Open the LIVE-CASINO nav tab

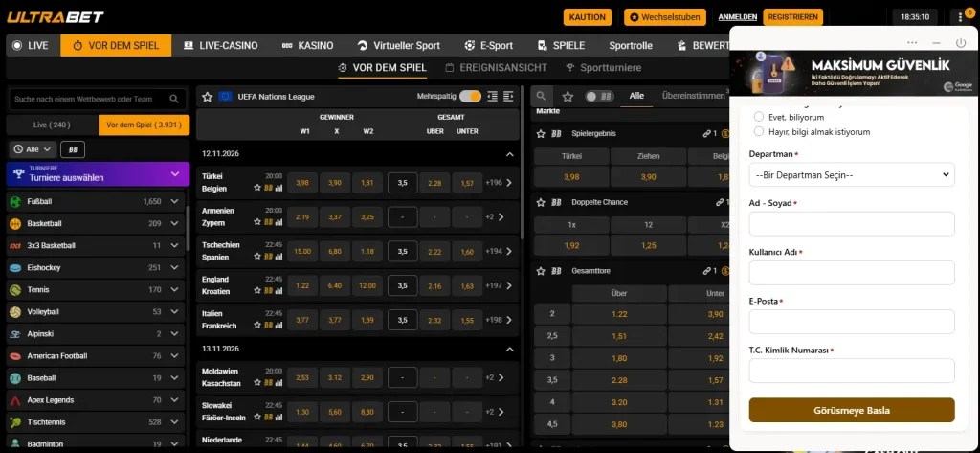pos(221,45)
